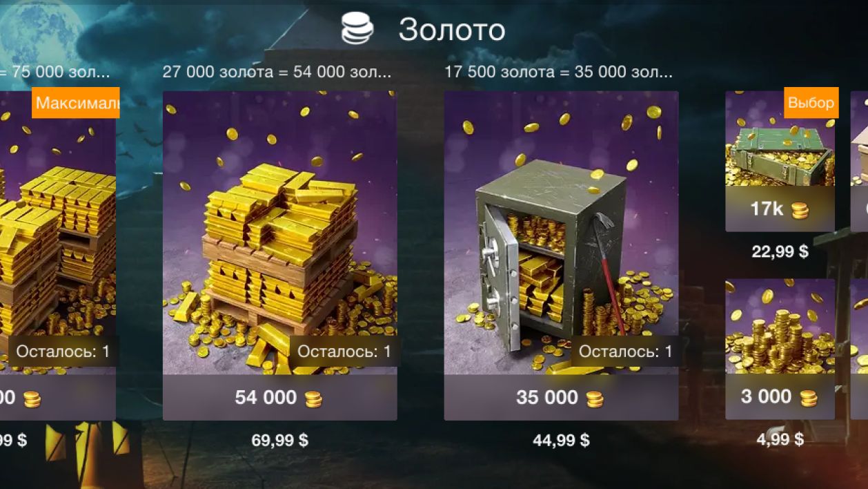Image resolution: width=868 pixels, height=489 pixels.
Task: Click Осталось: 1 on the safe offer
Action: pos(625,352)
